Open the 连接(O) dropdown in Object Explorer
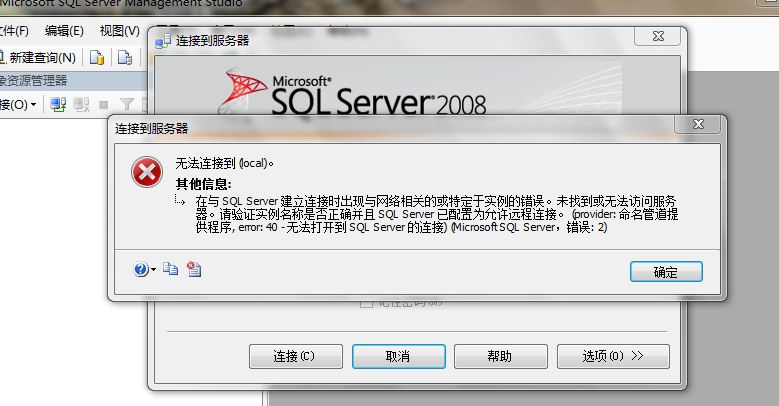779x406 pixels. [18, 104]
